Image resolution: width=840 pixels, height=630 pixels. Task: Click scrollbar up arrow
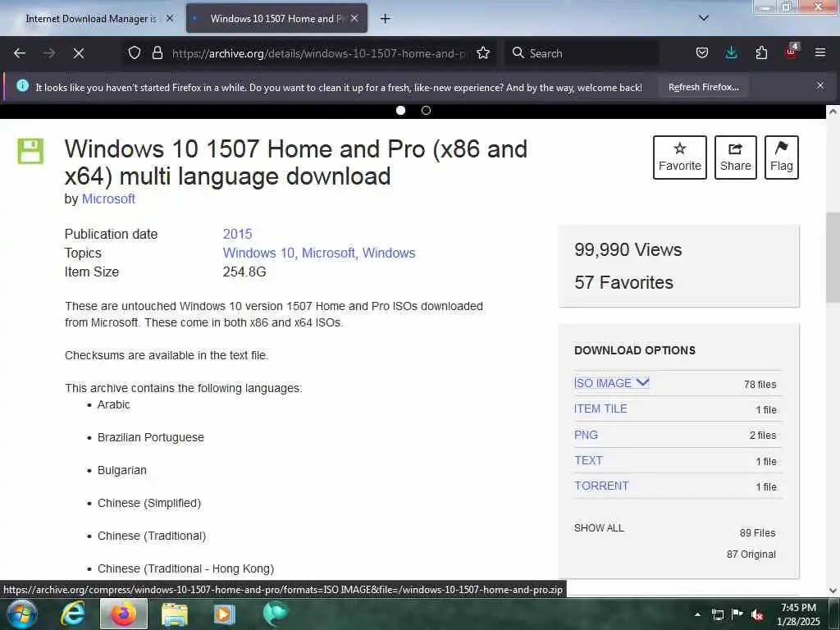point(833,112)
